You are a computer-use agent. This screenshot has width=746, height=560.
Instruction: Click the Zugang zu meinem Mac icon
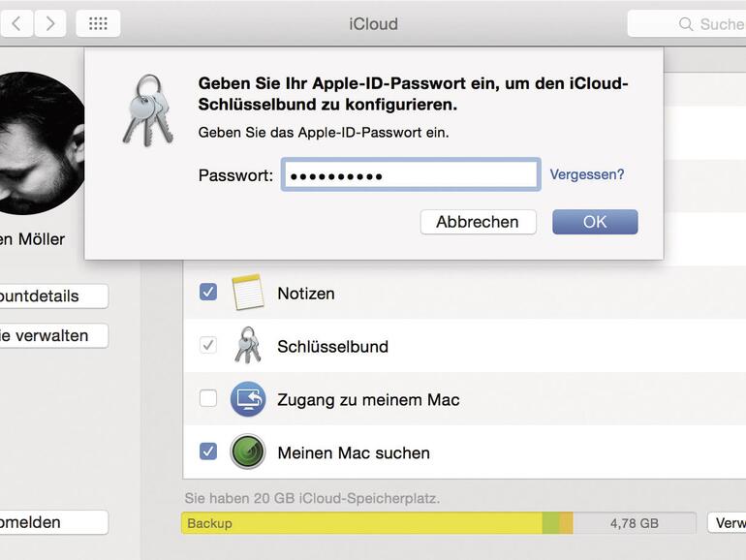click(248, 399)
